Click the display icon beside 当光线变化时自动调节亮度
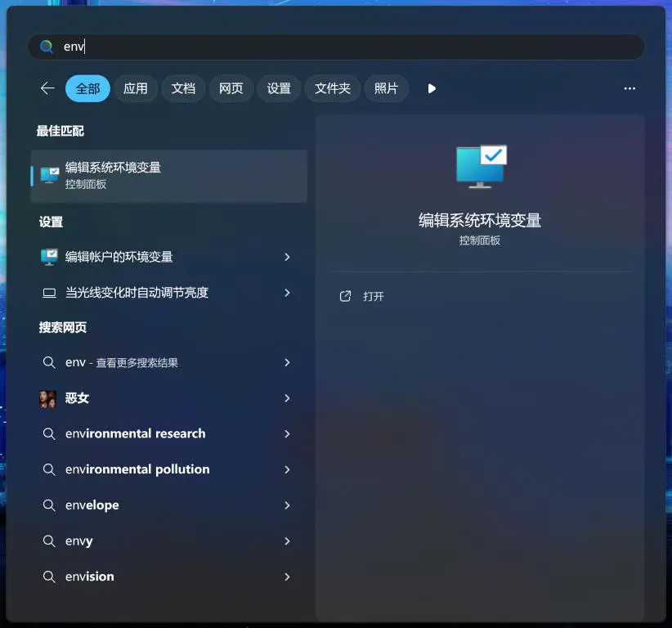Viewport: 672px width, 628px height. click(49, 293)
